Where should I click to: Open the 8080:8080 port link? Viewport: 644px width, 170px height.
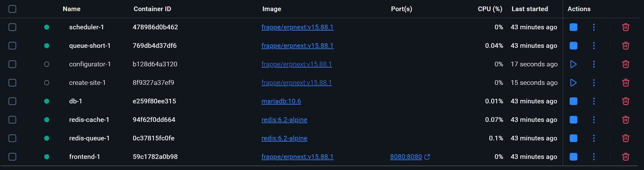click(406, 157)
